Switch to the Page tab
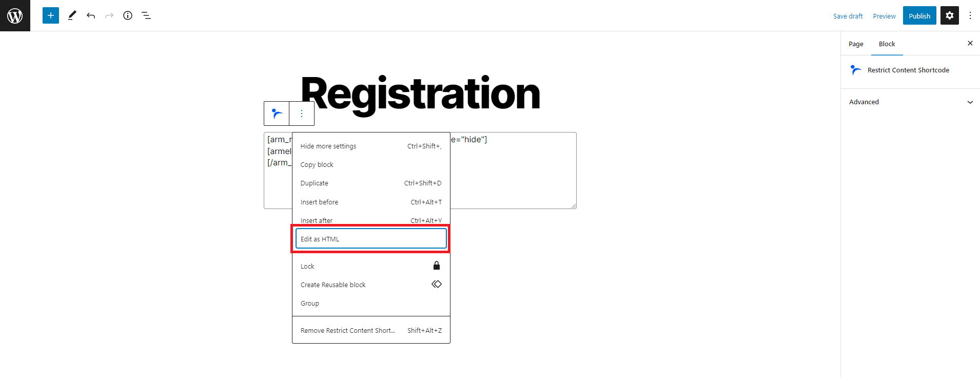This screenshot has height=377, width=980. click(856, 44)
